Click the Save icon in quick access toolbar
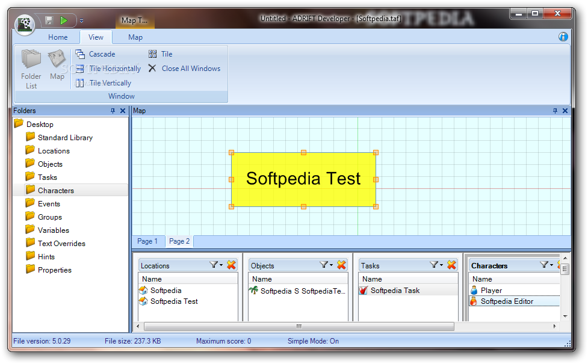This screenshot has width=588, height=364. coord(49,20)
